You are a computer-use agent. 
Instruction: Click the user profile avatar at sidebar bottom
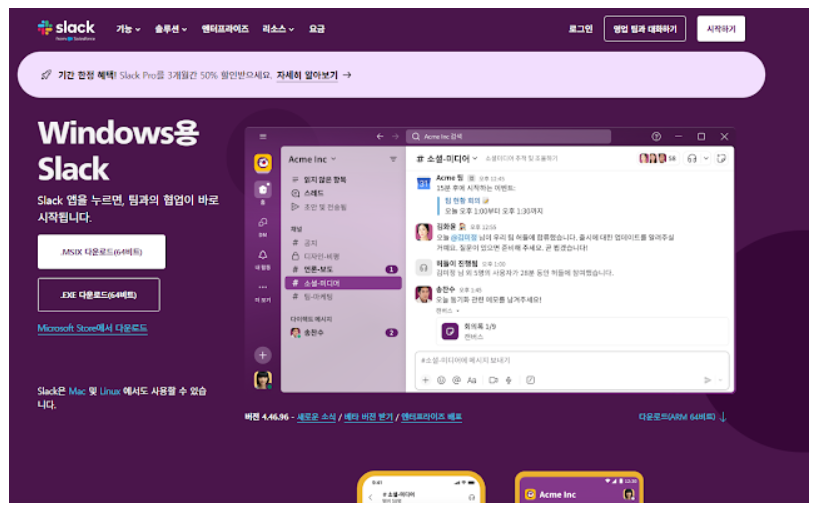(263, 380)
